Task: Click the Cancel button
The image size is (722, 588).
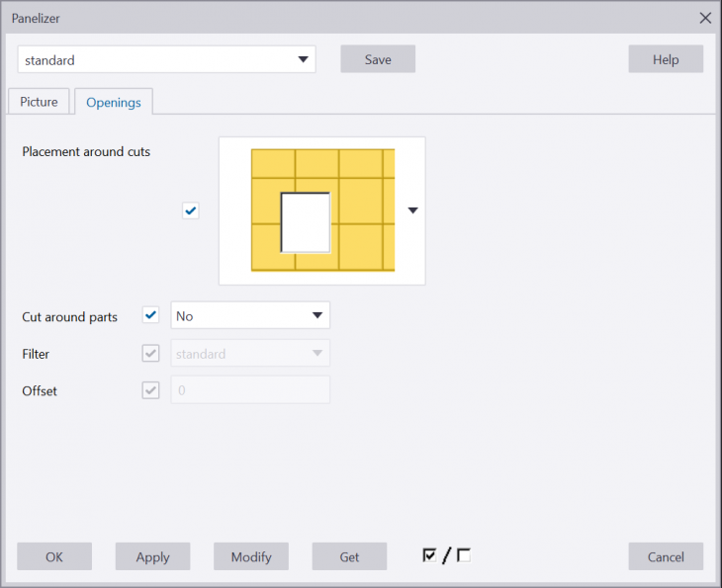Action: 666,556
